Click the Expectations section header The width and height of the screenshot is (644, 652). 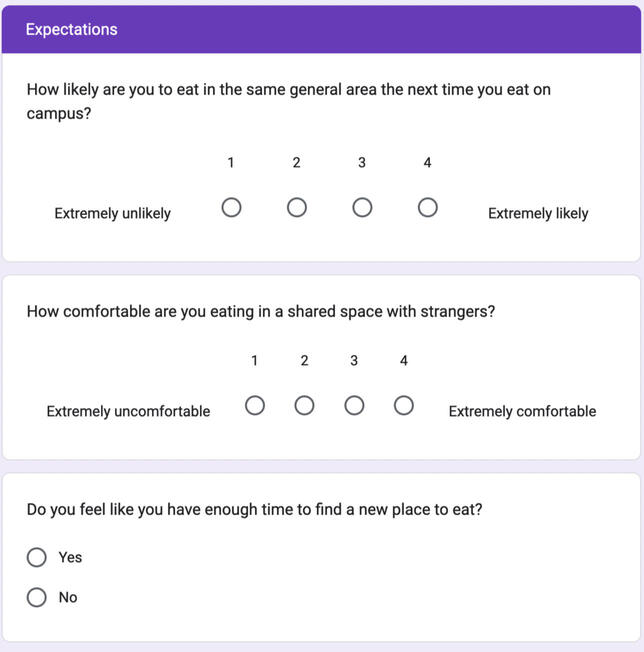[x=72, y=29]
